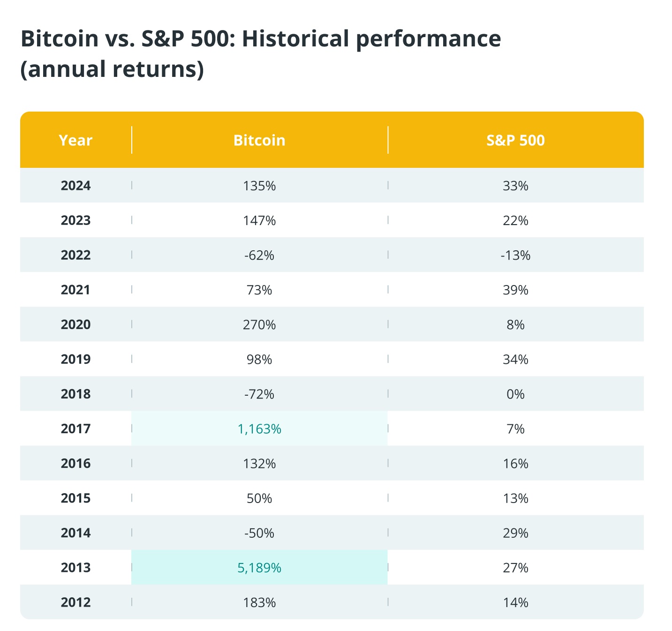This screenshot has height=631, width=672.
Task: Click the 2018 year row label
Action: [x=76, y=394]
